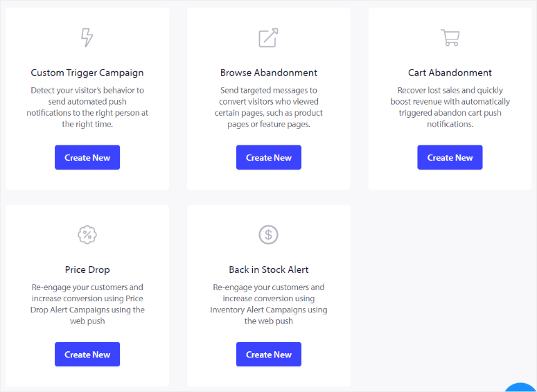Click the shopping cart icon
This screenshot has width=537, height=392.
pos(450,37)
